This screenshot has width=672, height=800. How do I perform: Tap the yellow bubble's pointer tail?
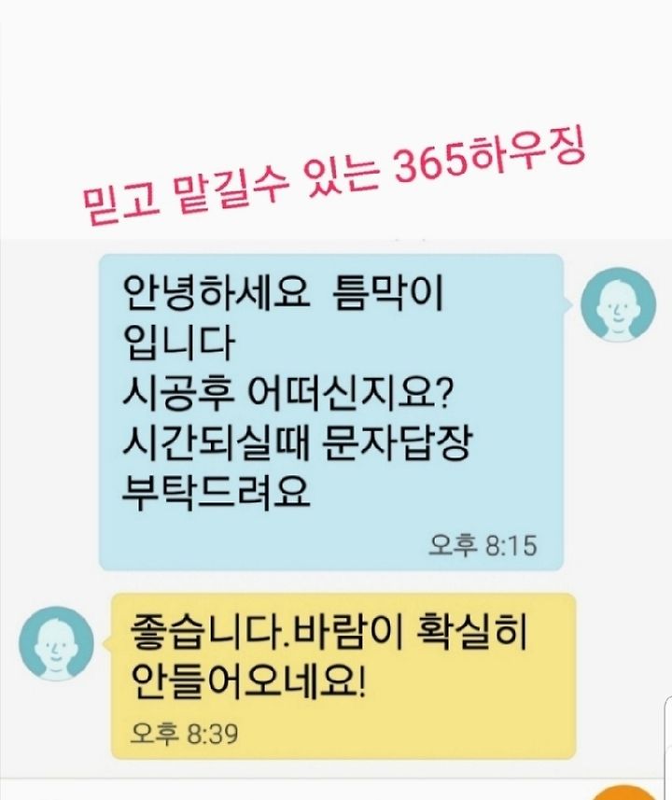(x=106, y=643)
